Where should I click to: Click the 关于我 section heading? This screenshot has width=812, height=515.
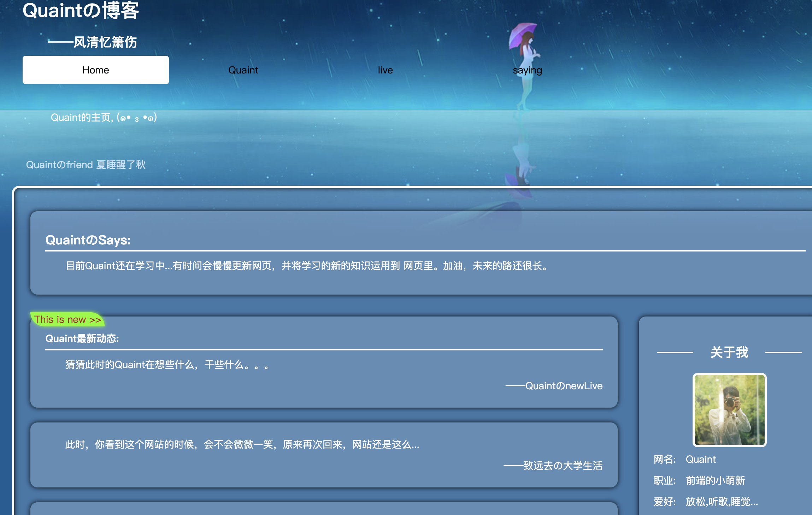(x=729, y=352)
